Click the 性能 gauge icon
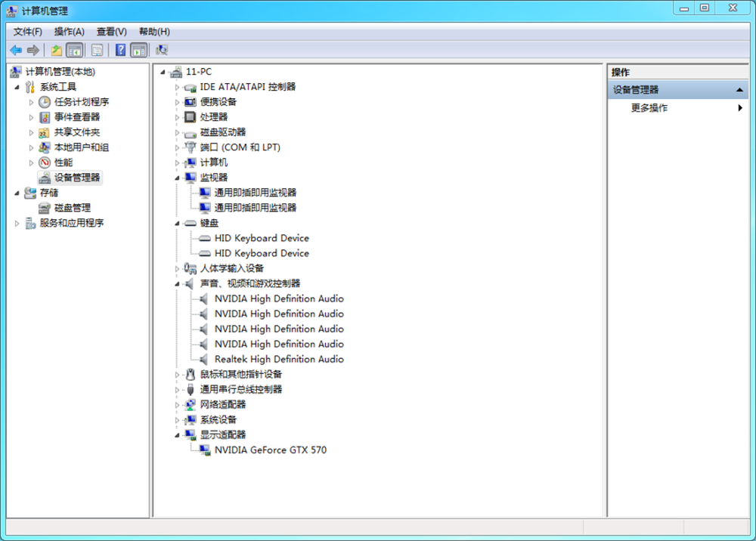The width and height of the screenshot is (756, 541). pyautogui.click(x=45, y=162)
